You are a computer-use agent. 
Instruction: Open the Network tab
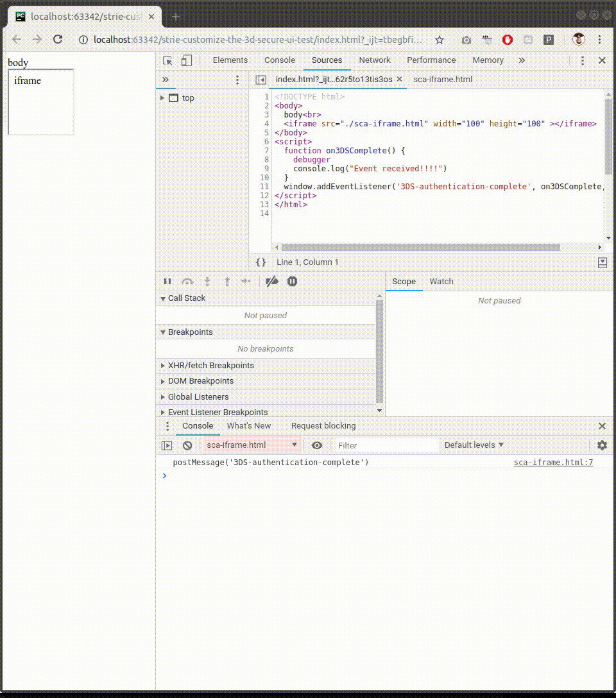pos(374,60)
